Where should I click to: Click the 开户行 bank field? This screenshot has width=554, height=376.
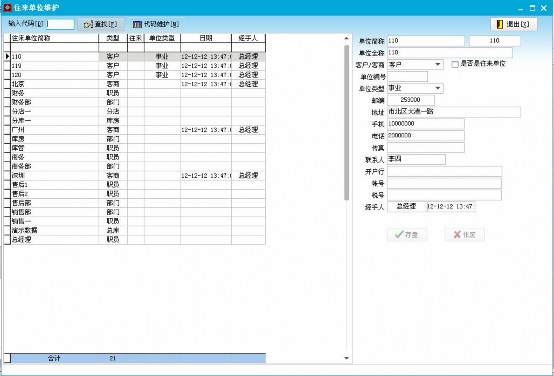click(x=444, y=172)
